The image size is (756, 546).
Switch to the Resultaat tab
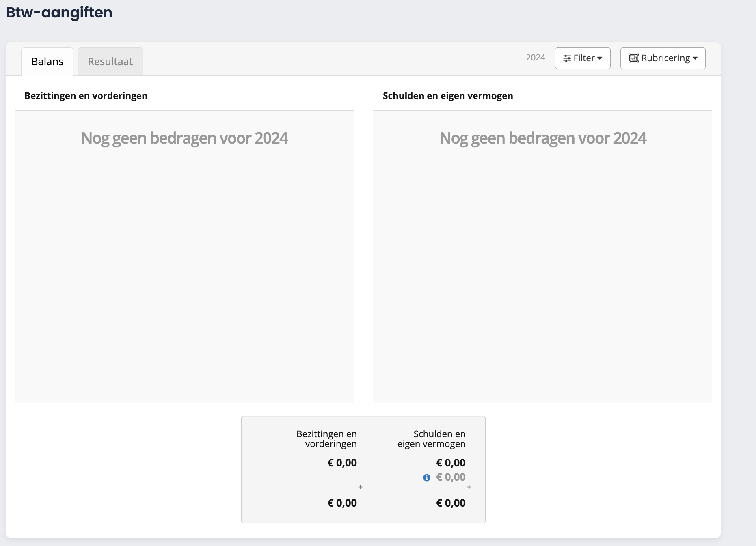[x=110, y=62]
